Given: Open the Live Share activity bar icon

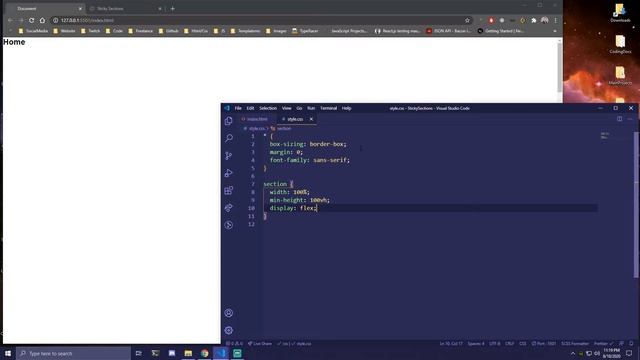Looking at the screenshot, I should click(x=229, y=208).
